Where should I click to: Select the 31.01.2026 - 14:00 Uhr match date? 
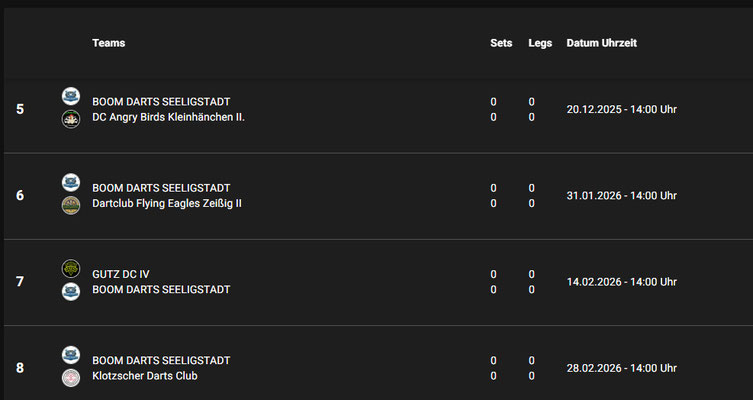pyautogui.click(x=621, y=195)
